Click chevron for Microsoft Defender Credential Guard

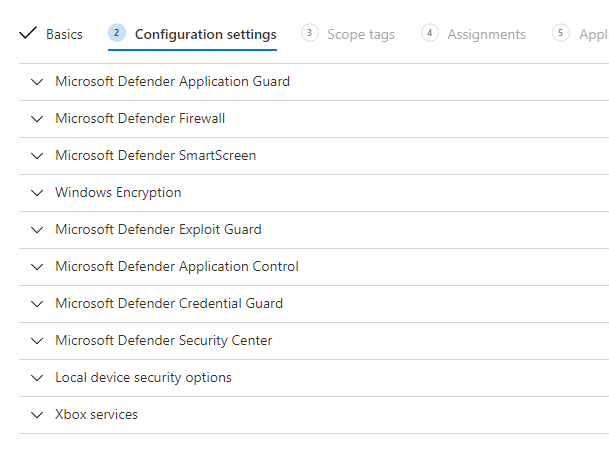point(38,304)
